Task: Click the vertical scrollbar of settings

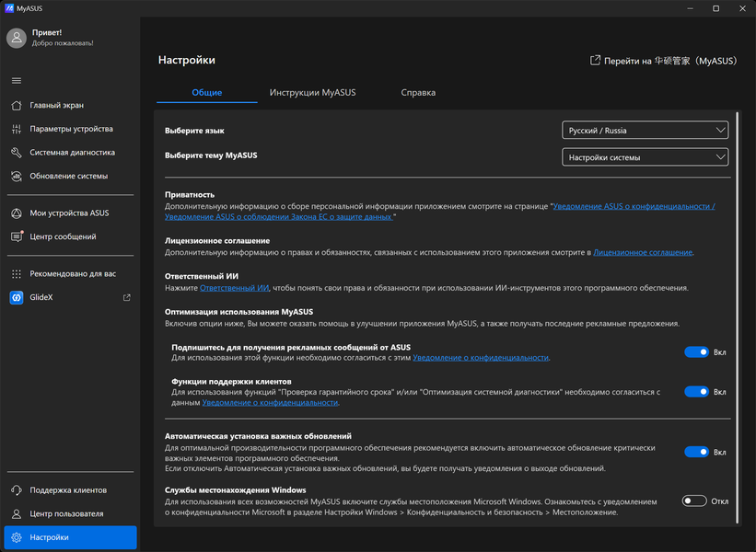Action: (x=737, y=317)
